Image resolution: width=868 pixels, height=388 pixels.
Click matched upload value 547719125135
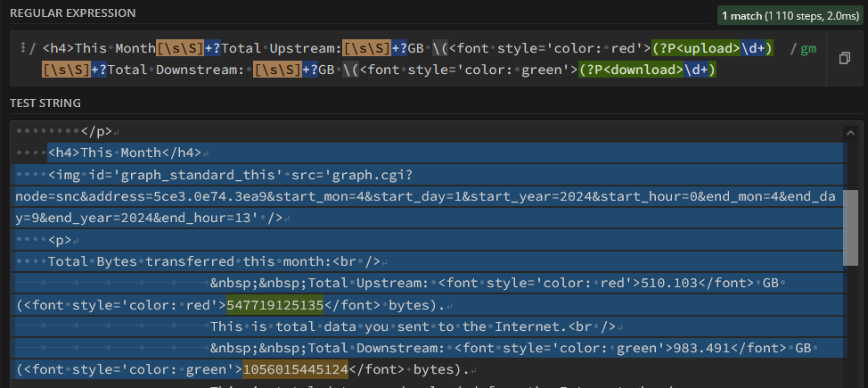274,305
